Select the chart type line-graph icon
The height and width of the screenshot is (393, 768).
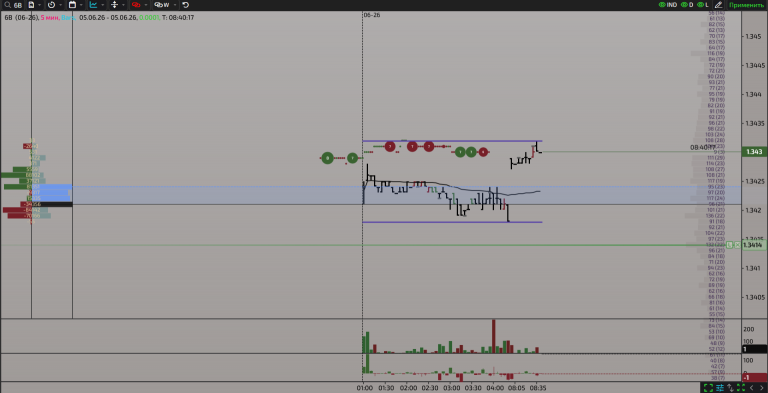(x=93, y=5)
